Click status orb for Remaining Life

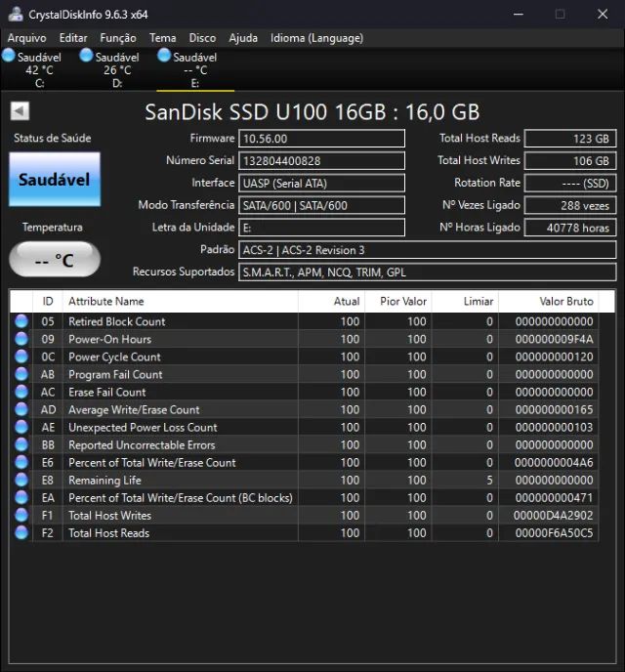point(21,480)
